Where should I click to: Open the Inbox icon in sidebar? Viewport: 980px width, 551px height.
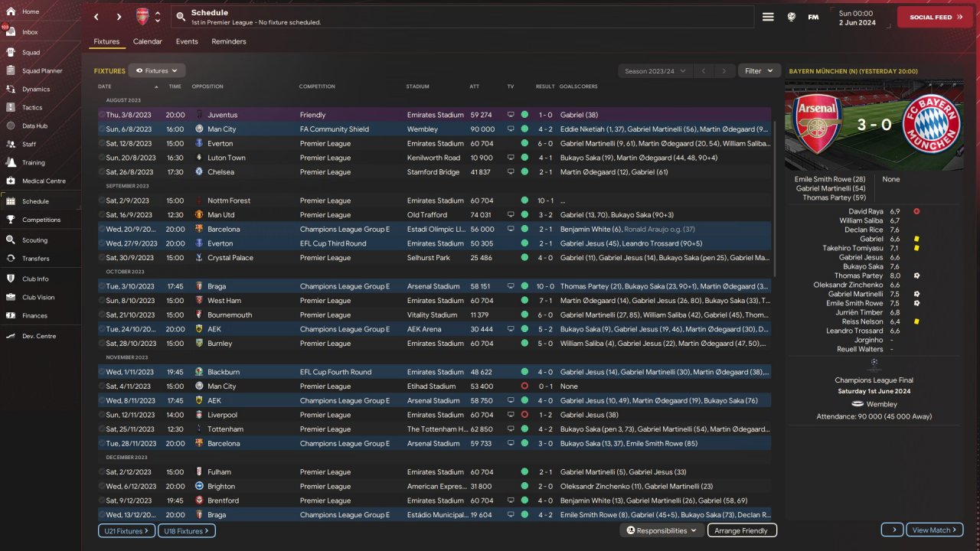point(11,32)
